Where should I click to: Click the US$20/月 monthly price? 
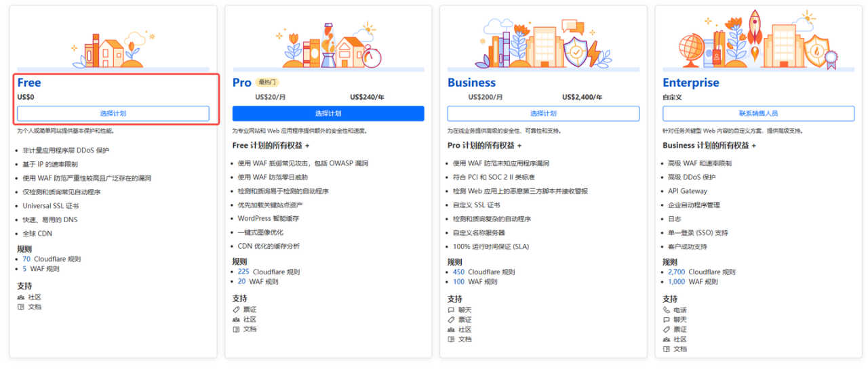271,97
